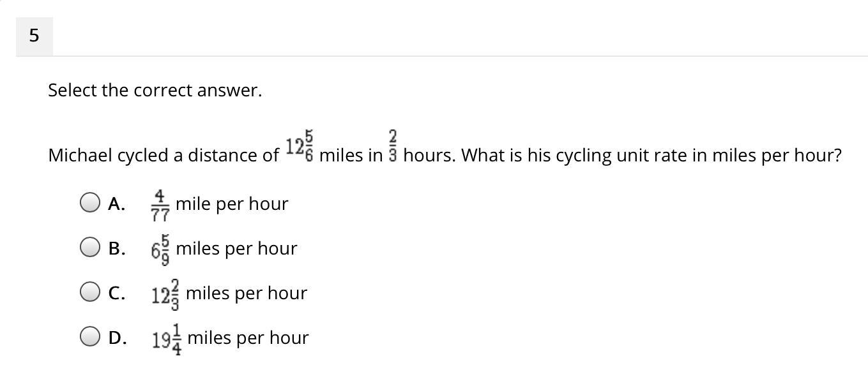Select radio button for option A
The height and width of the screenshot is (386, 868).
pos(90,203)
